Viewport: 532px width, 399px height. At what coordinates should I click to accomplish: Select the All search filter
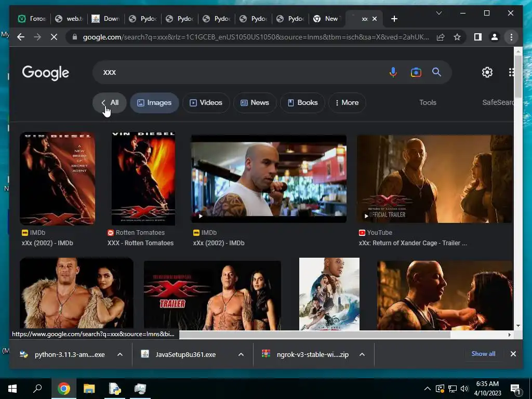(110, 102)
